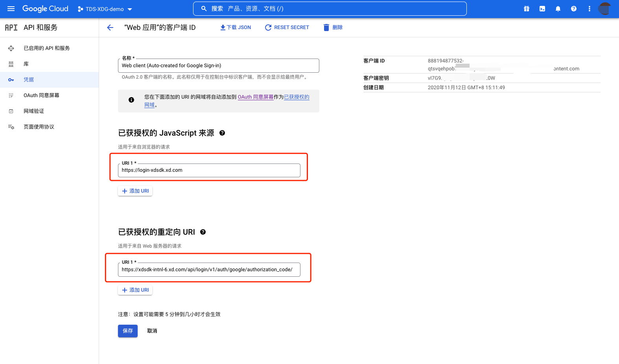619x364 pixels.
Task: Click RESET SECRET button
Action: [x=287, y=28]
